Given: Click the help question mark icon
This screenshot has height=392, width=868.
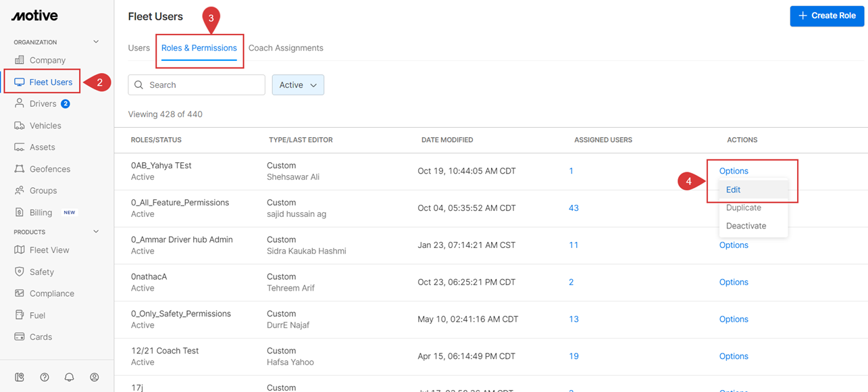Looking at the screenshot, I should tap(45, 377).
